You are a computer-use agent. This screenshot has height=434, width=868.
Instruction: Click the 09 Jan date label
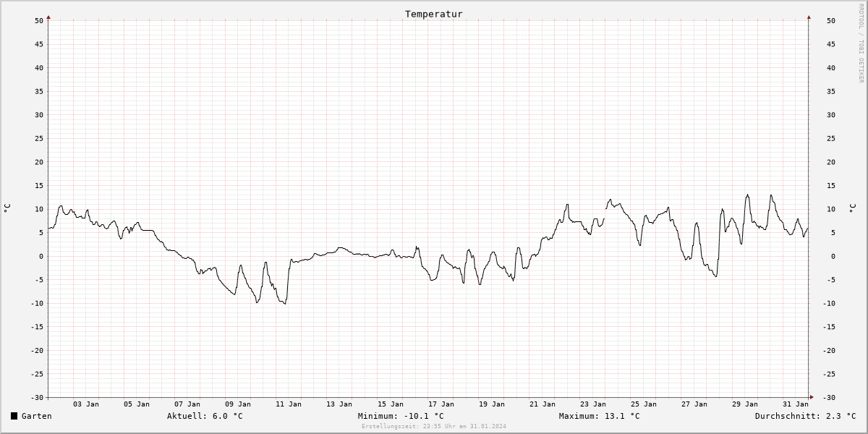pos(238,404)
